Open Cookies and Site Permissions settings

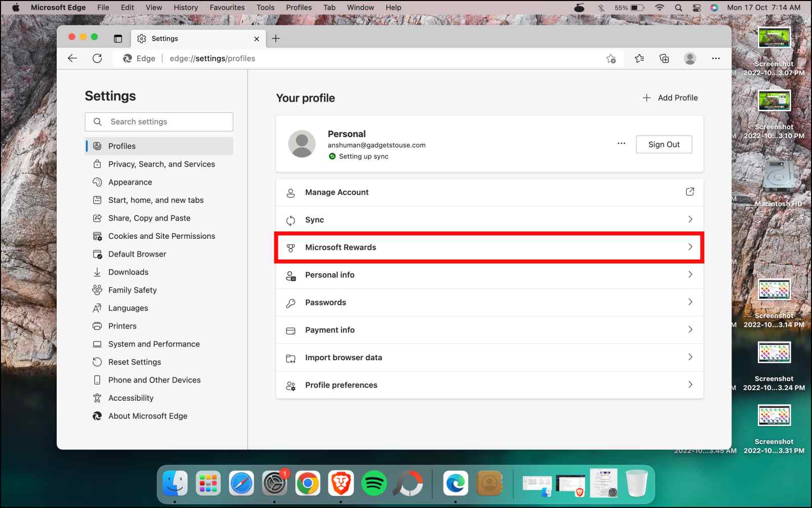159,236
